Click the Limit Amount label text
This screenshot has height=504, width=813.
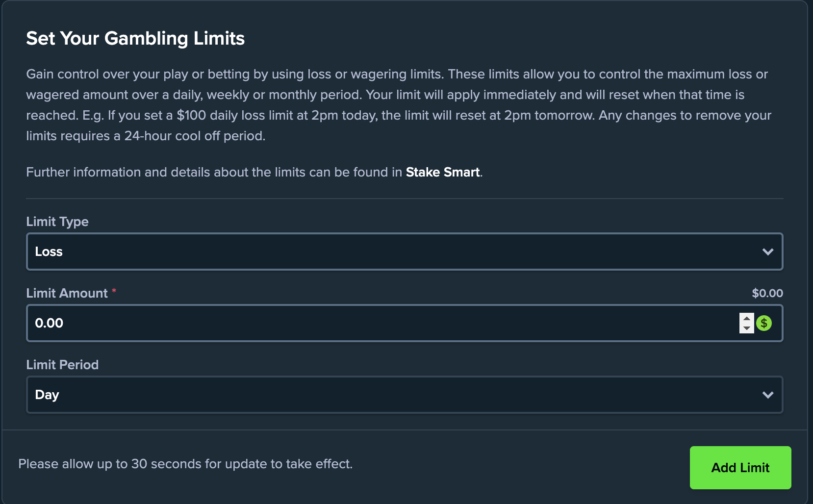point(67,293)
